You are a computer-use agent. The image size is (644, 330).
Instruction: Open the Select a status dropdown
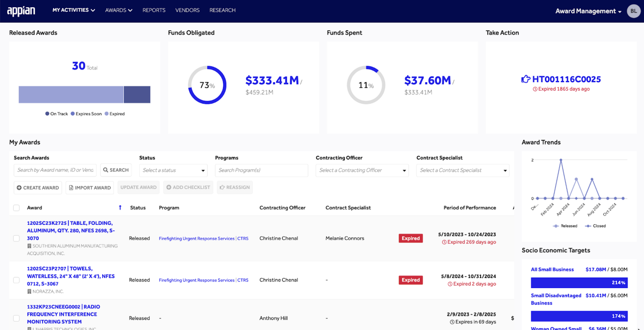[173, 170]
